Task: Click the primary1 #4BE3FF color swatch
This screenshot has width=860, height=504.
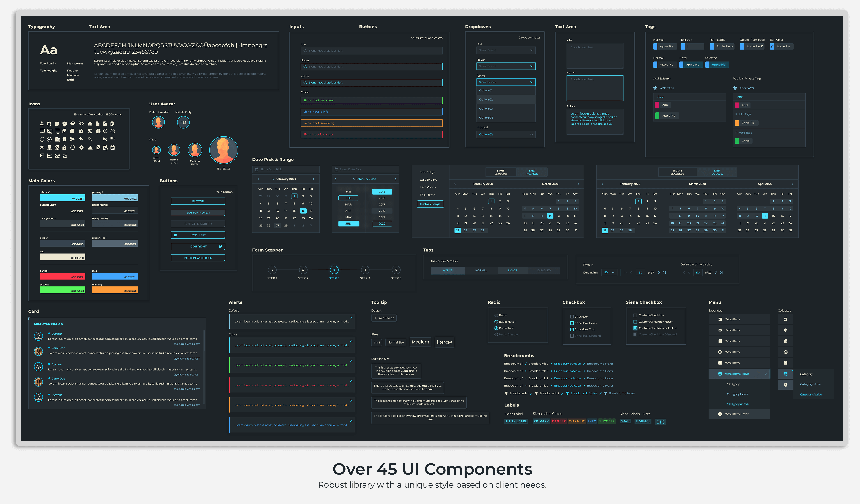Action: pyautogui.click(x=62, y=198)
